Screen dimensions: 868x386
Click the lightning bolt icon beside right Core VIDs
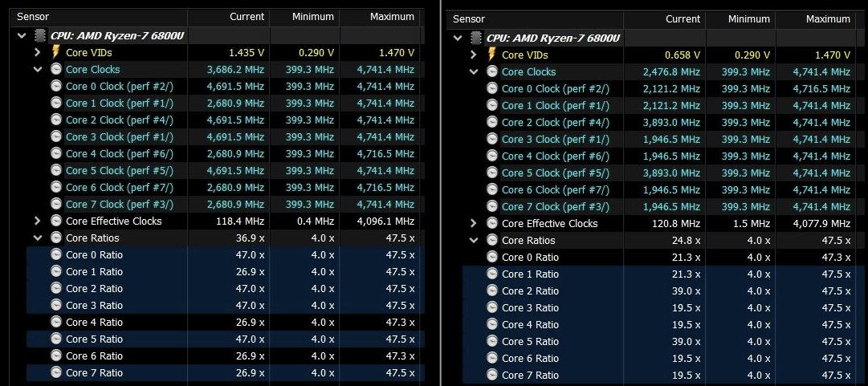pyautogui.click(x=492, y=55)
